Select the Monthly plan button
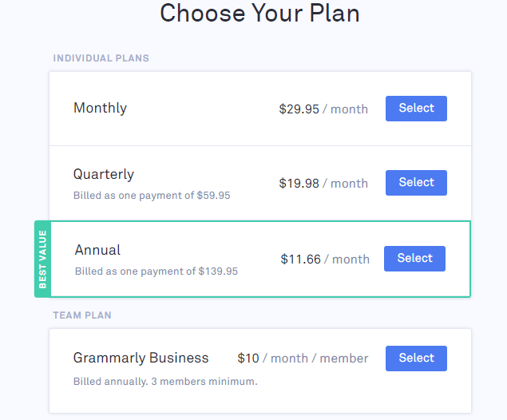This screenshot has height=420, width=507. (416, 109)
